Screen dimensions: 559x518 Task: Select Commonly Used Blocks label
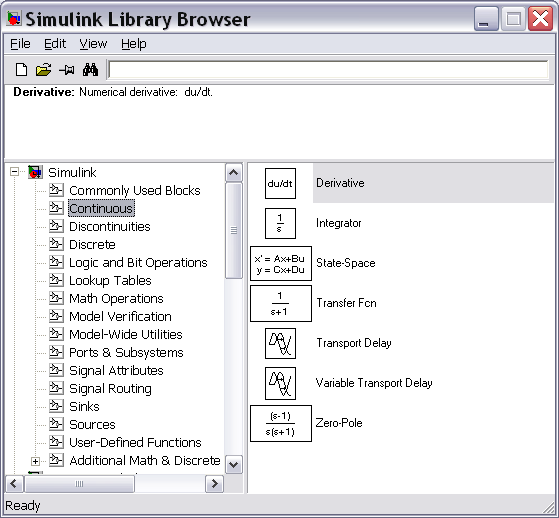pos(135,191)
